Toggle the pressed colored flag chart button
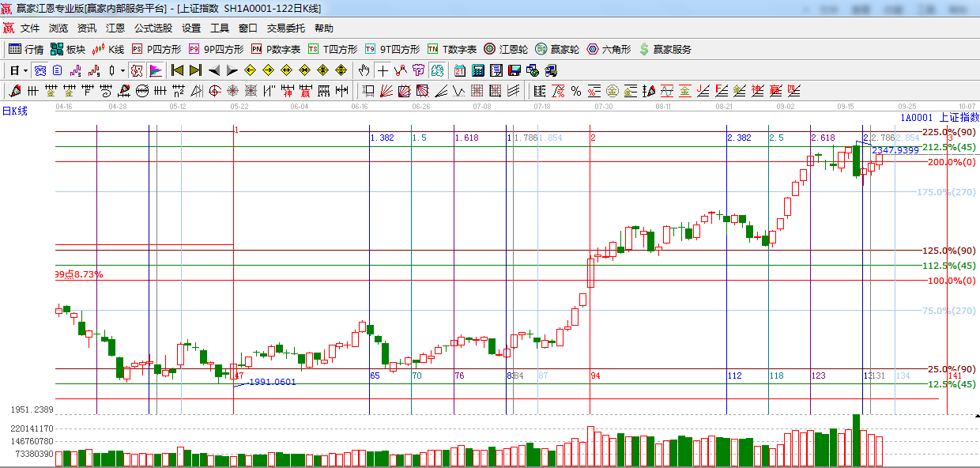980x468 pixels. coord(156,70)
